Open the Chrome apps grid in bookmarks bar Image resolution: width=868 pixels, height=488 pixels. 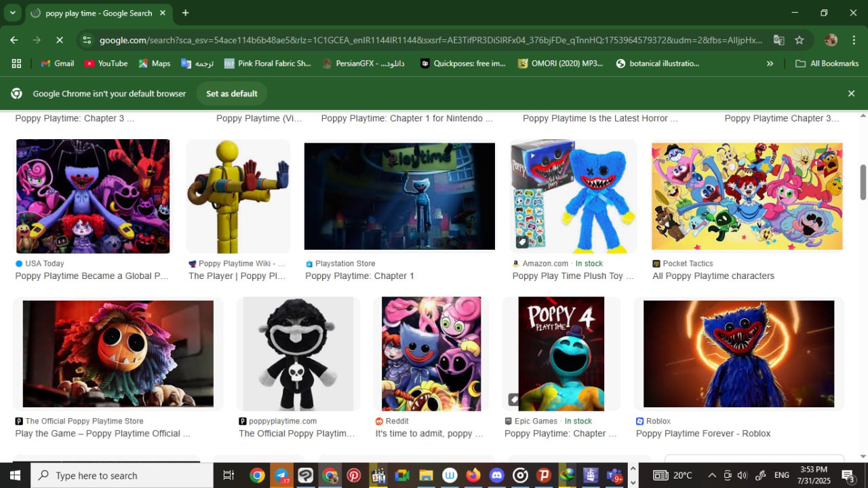pos(16,63)
